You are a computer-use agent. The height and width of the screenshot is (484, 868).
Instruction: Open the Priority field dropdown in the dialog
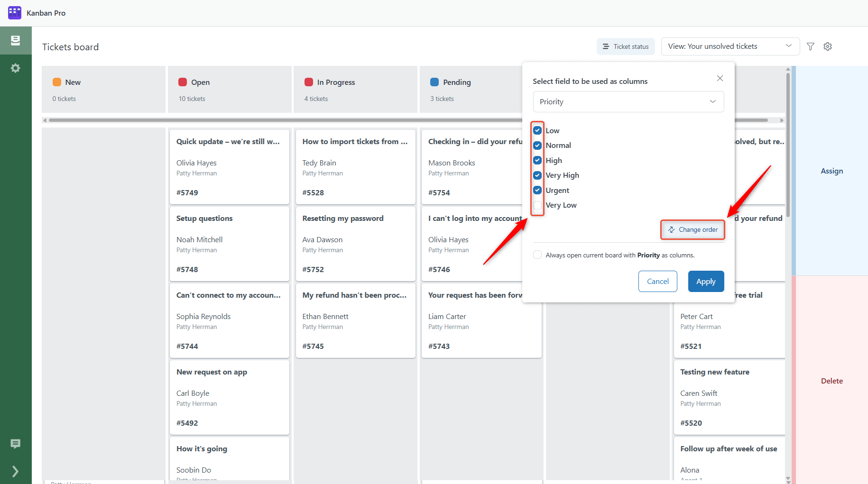(x=628, y=101)
